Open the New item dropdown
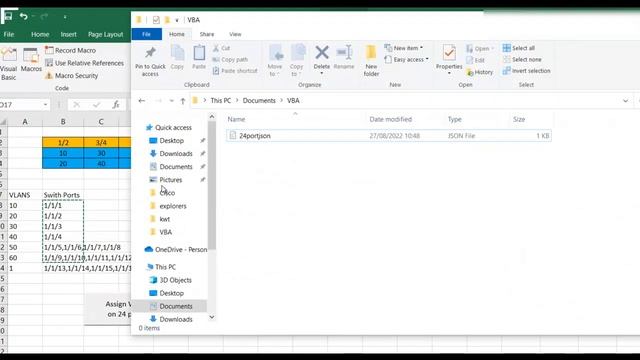 tap(404, 48)
